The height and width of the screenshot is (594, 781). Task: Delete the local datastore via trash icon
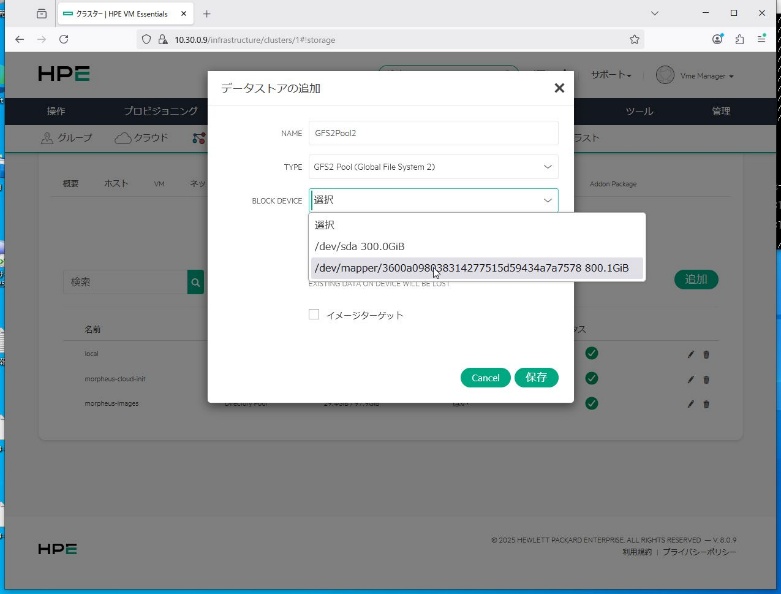tap(706, 354)
